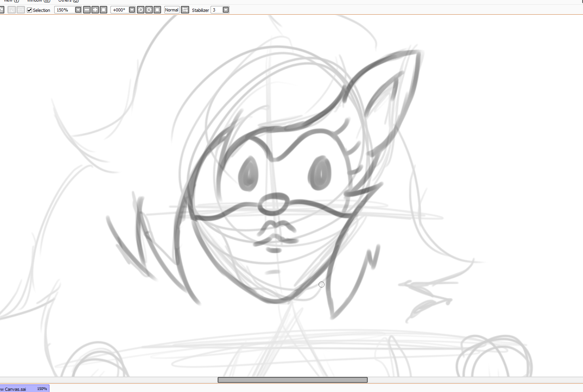This screenshot has width=583, height=392.
Task: Click the Normal mode button
Action: (x=172, y=10)
